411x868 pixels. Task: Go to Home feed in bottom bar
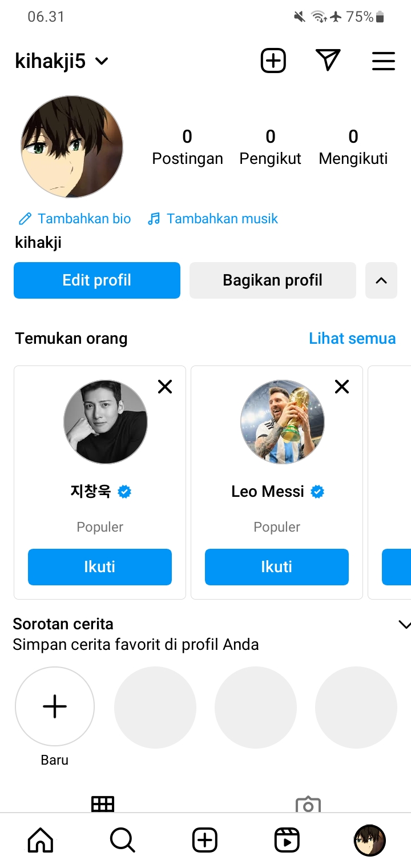pos(41,840)
